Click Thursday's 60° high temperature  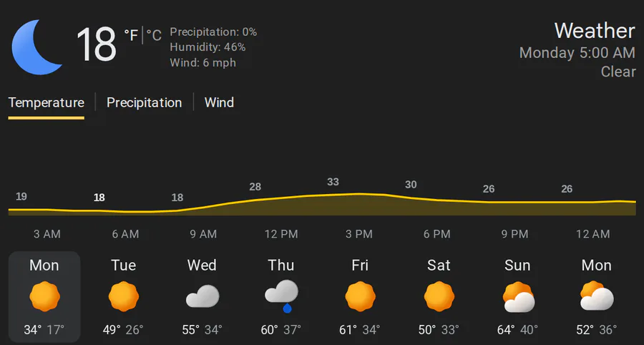pos(270,330)
